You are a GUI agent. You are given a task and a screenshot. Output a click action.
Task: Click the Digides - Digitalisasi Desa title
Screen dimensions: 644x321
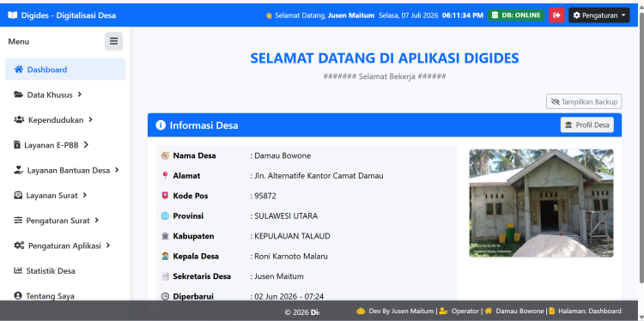[69, 15]
